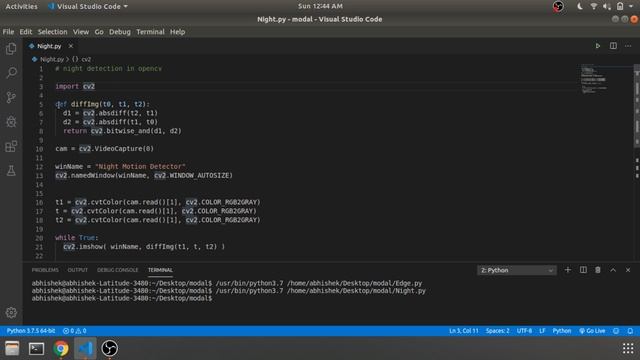640x360 pixels.
Task: Open the Edit menu
Action: (25, 32)
